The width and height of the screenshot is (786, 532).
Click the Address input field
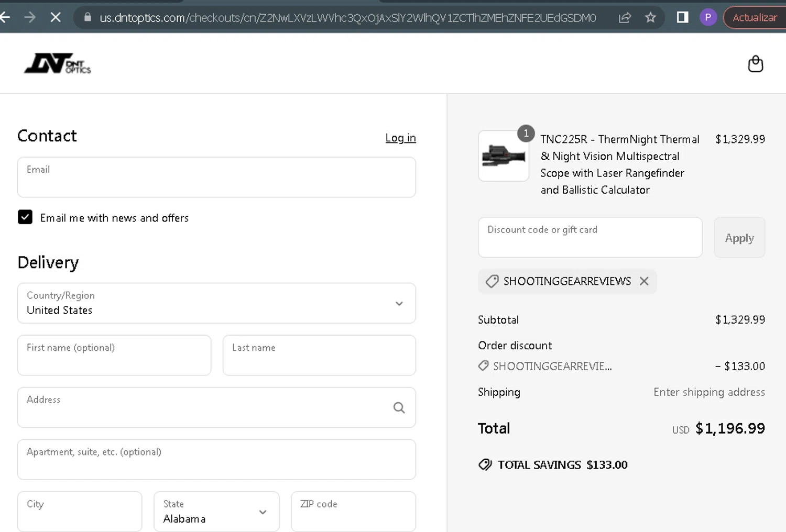pyautogui.click(x=216, y=407)
